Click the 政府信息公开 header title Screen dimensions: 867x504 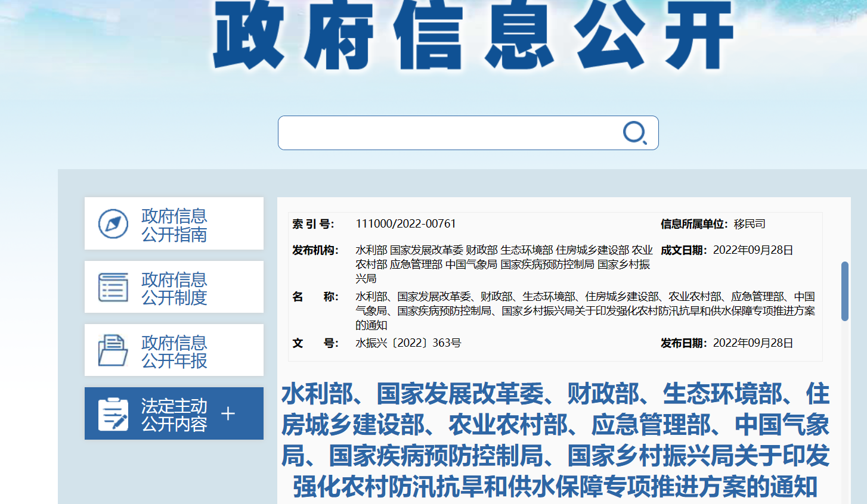click(x=473, y=36)
